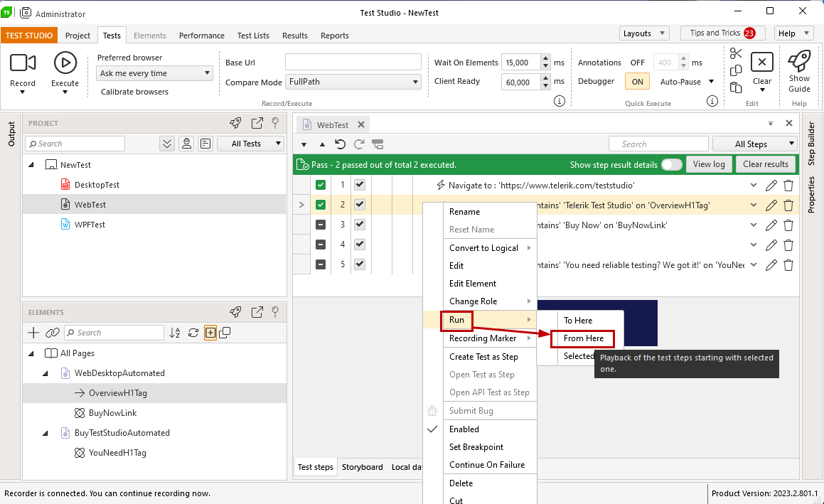Click Record/Execute info icon
This screenshot has height=504, width=824.
(560, 101)
